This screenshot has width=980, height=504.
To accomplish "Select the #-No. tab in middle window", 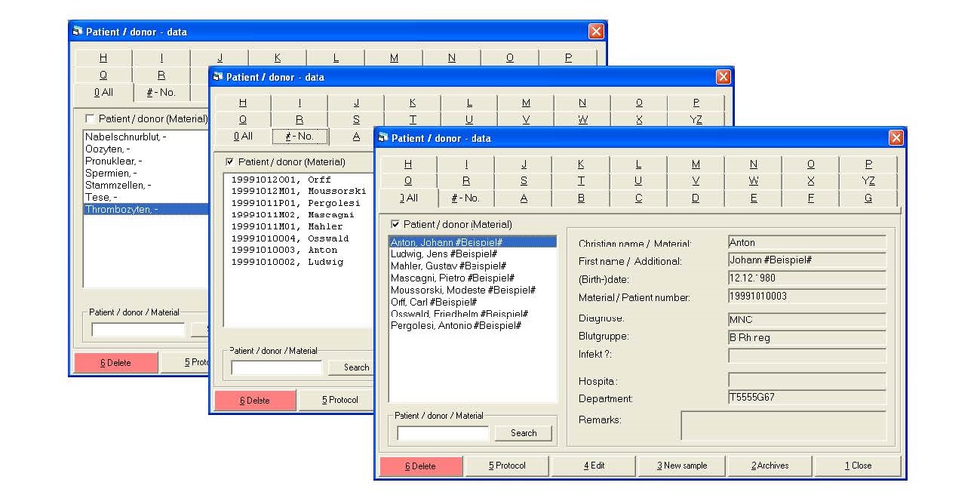I will pyautogui.click(x=300, y=137).
